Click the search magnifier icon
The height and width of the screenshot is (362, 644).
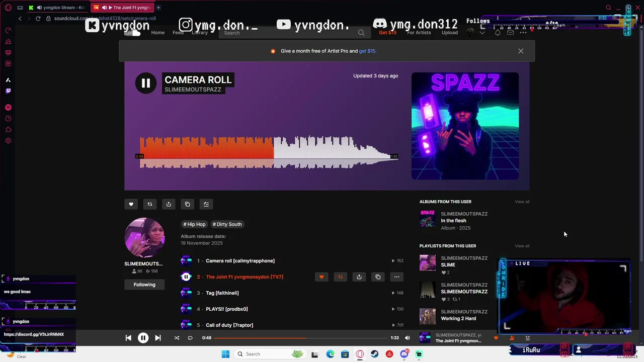click(361, 33)
